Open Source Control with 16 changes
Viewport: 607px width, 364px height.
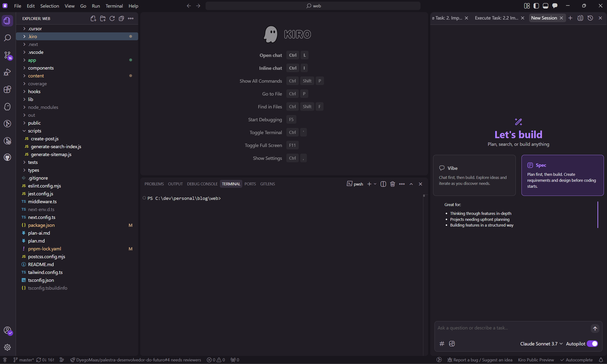click(x=7, y=55)
